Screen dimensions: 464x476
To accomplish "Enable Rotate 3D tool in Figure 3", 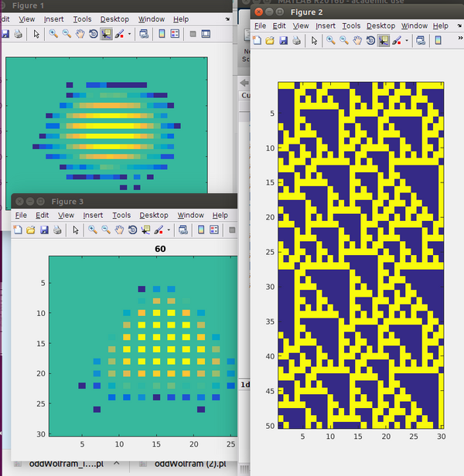I will point(132,229).
